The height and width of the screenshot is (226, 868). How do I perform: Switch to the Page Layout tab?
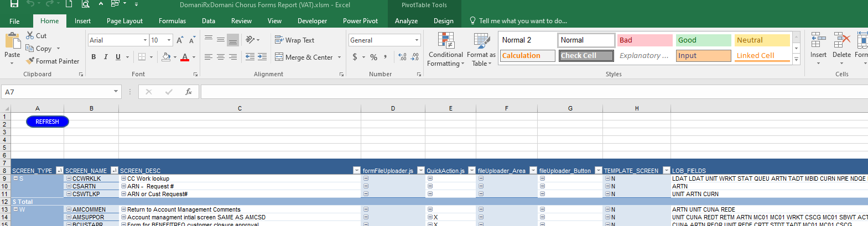(x=124, y=21)
